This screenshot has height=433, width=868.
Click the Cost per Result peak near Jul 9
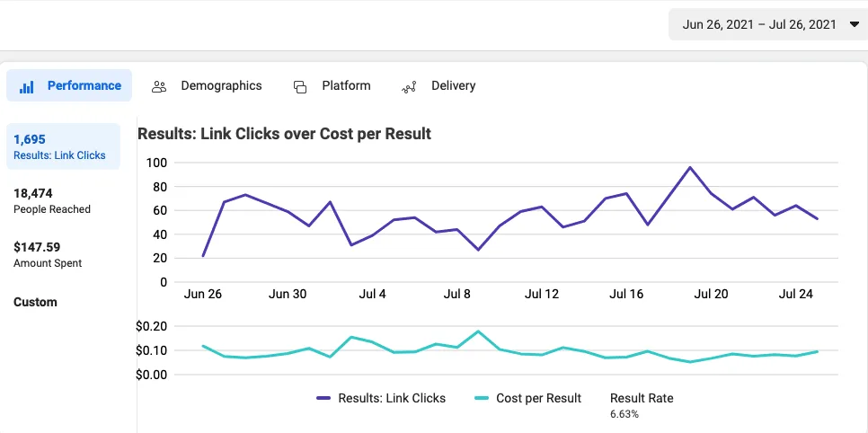[478, 331]
